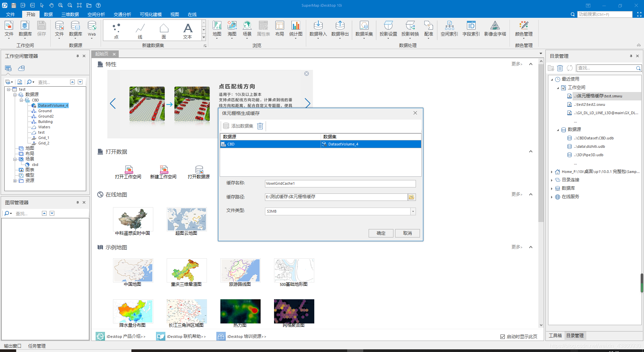Viewport: 644px width, 352px height.
Task: Click the trash icon in 目录管理 panel
Action: pyautogui.click(x=560, y=68)
